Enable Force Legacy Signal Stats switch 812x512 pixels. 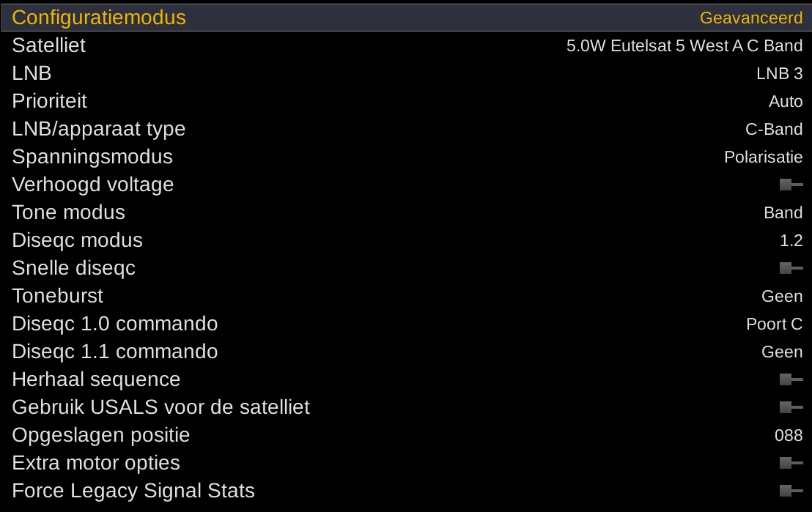791,491
